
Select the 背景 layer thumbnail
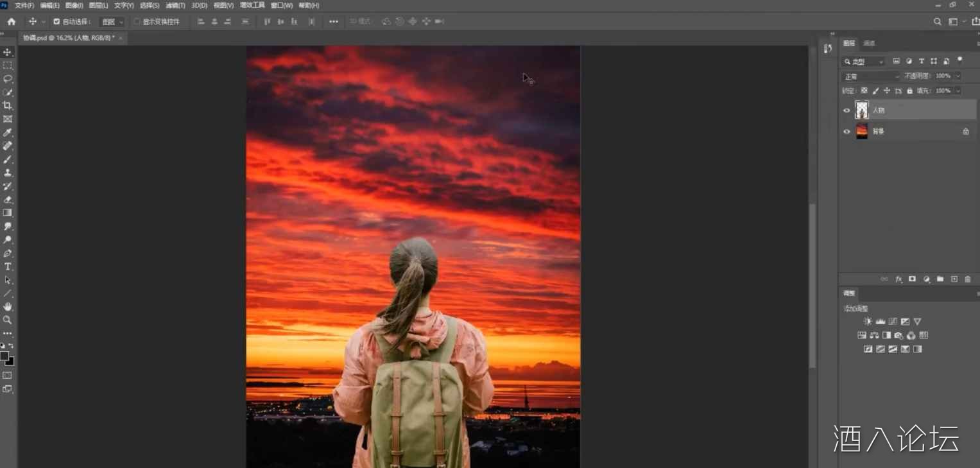[861, 132]
